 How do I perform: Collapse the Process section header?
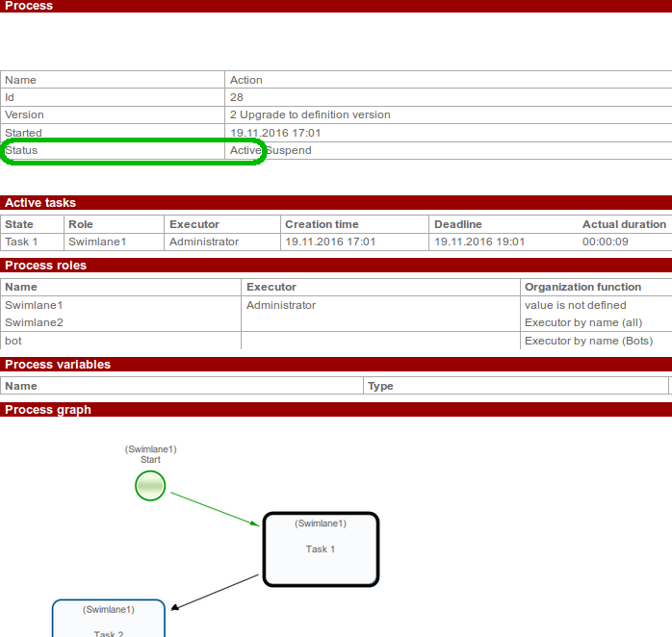[x=29, y=6]
